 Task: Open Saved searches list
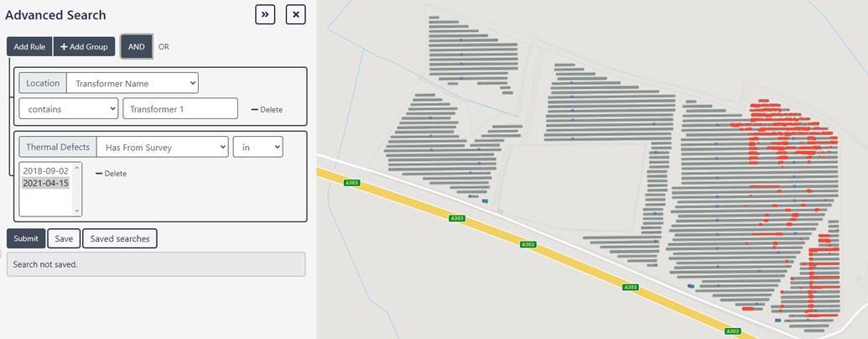coord(120,239)
